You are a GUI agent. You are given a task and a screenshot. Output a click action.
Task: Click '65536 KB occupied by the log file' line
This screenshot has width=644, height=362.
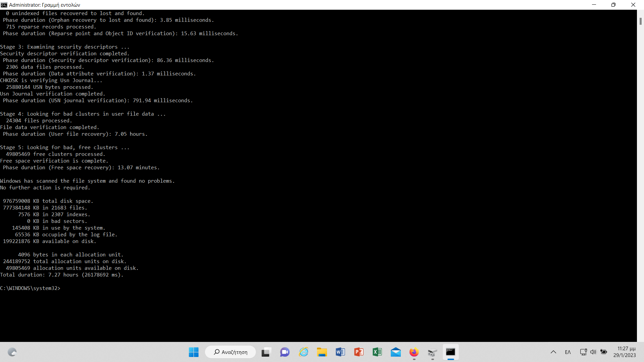point(66,235)
